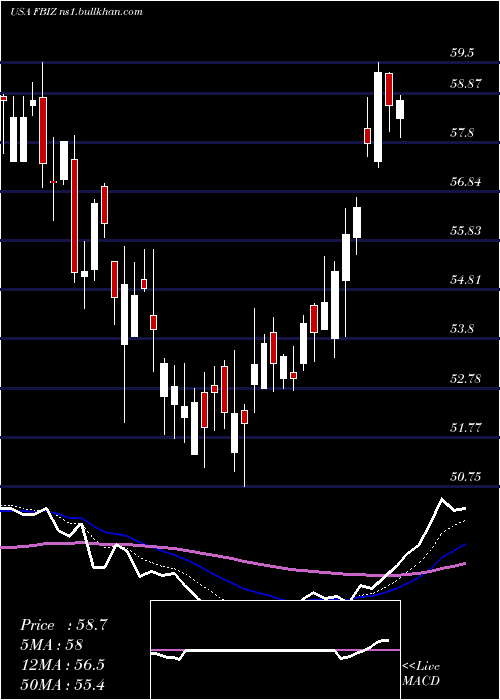Click the '12MA : 56.5' readout
Screen dimensions: 500x700
[x=62, y=664]
